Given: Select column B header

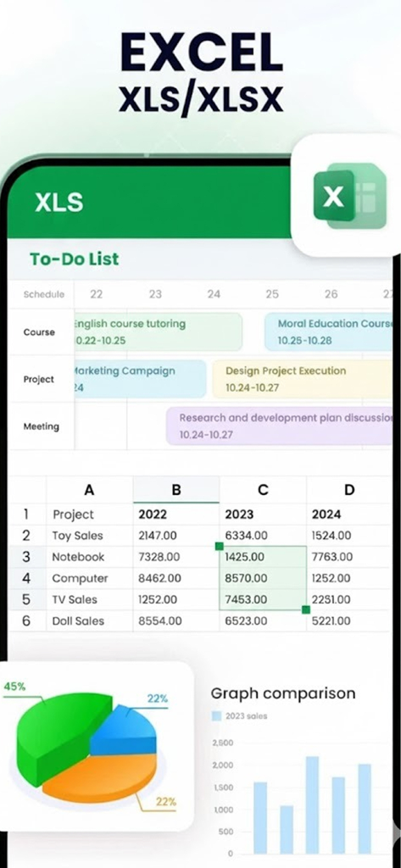Looking at the screenshot, I should click(x=176, y=489).
